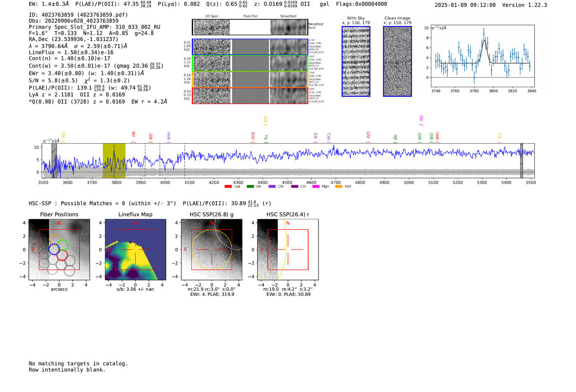Click the HSC SSP(26.8) g cutout
The height and width of the screenshot is (392, 576).
coord(211,250)
